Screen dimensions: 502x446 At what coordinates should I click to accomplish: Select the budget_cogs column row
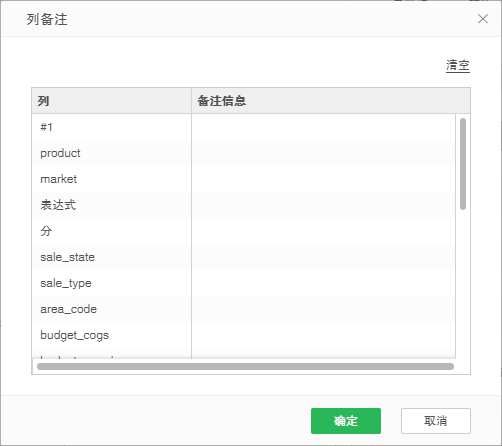[x=112, y=335]
